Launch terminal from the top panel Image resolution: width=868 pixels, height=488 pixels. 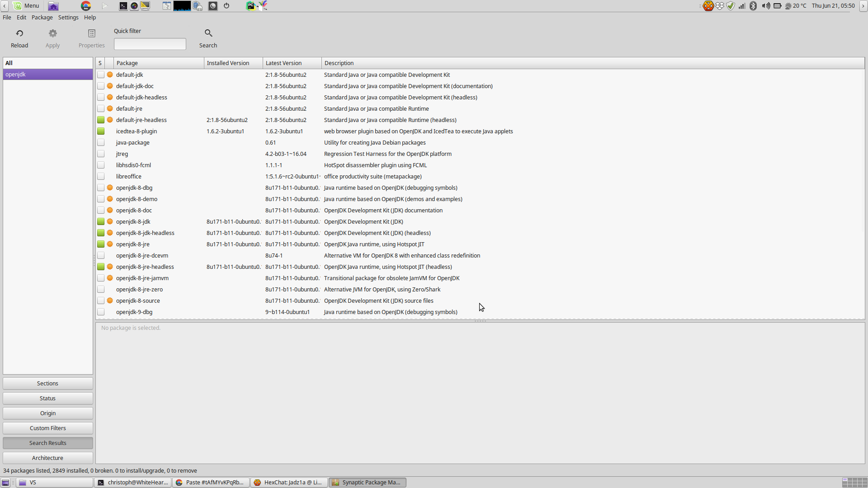(123, 6)
